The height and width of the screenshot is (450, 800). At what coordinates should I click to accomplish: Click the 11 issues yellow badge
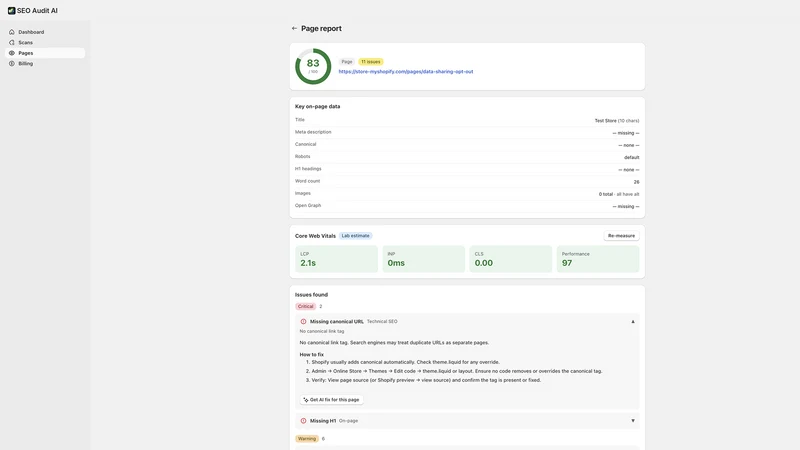click(x=371, y=62)
